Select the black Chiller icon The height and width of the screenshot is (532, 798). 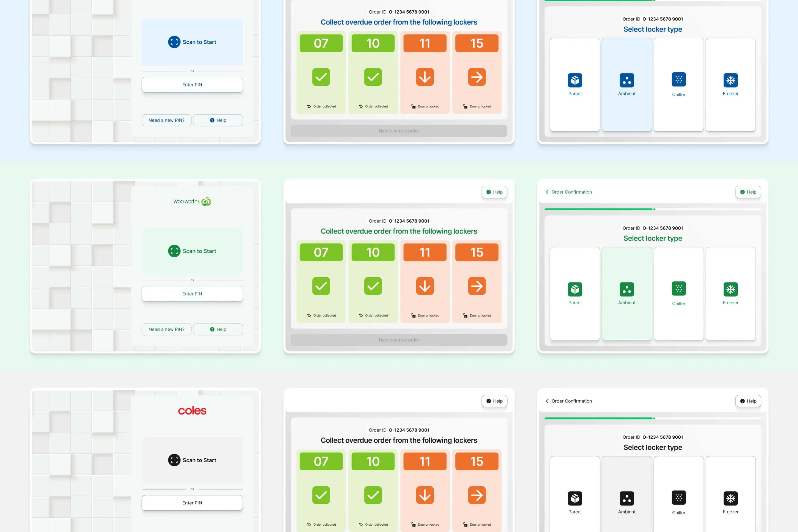click(679, 497)
